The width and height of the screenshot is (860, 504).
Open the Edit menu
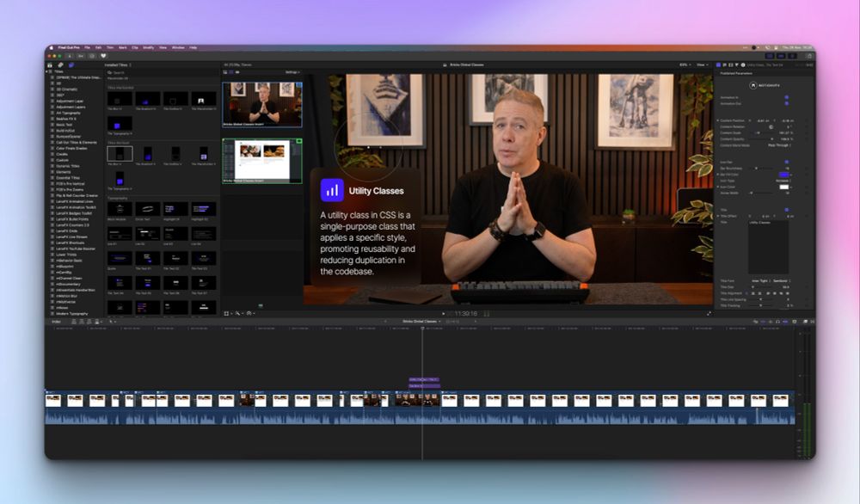pyautogui.click(x=98, y=47)
